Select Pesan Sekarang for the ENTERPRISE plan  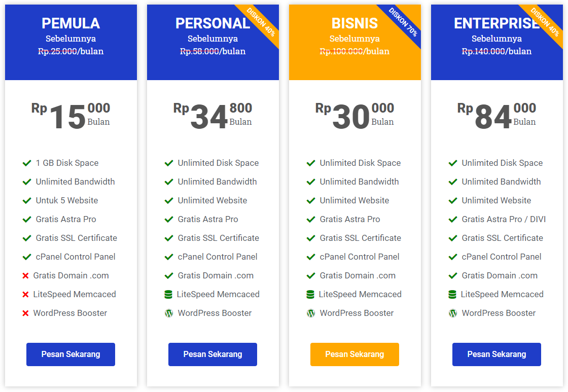tap(496, 354)
